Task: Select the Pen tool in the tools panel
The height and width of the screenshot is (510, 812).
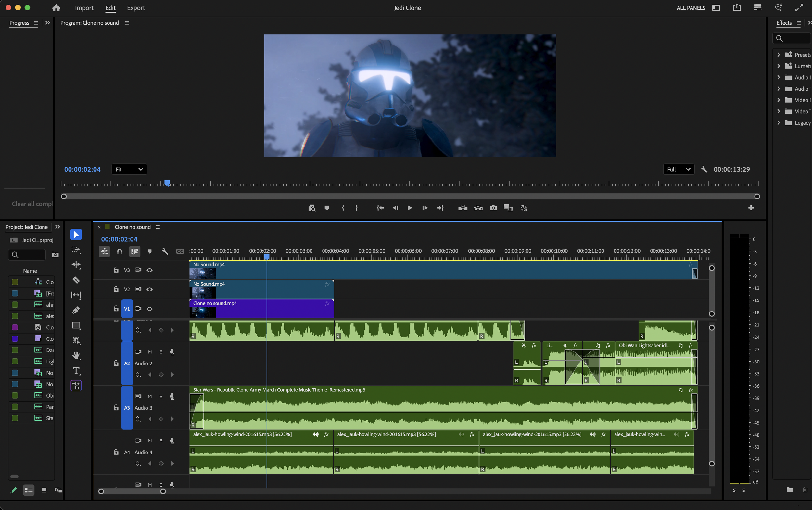Action: [x=76, y=310]
